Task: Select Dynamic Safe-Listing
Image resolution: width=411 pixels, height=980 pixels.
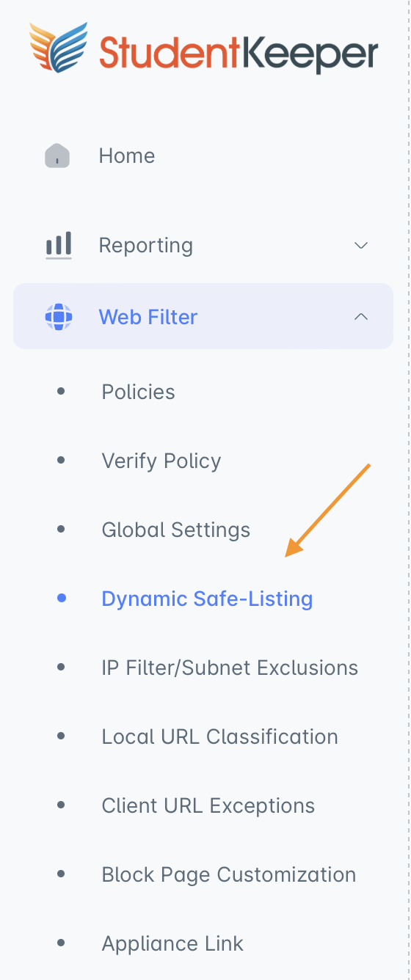Action: 207,599
